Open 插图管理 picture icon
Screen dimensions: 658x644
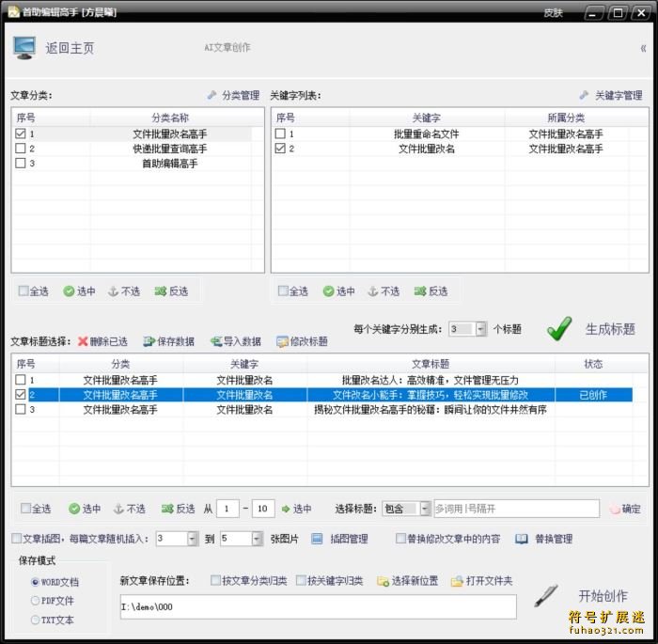point(317,539)
